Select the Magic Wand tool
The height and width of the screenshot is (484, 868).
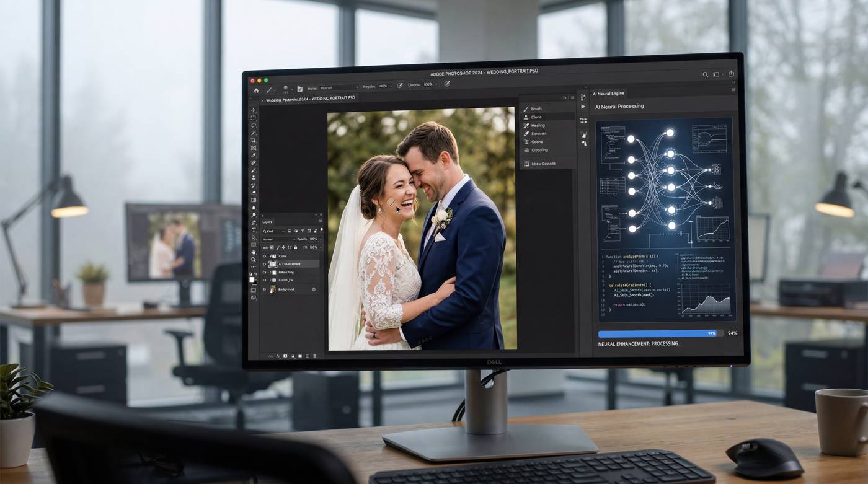click(253, 133)
